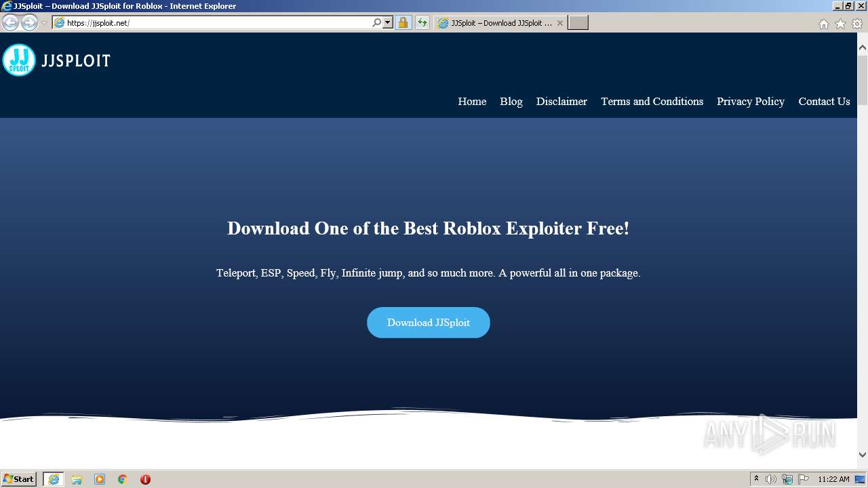Restore down the Internet Explorer window
The image size is (868, 488).
coord(849,5)
